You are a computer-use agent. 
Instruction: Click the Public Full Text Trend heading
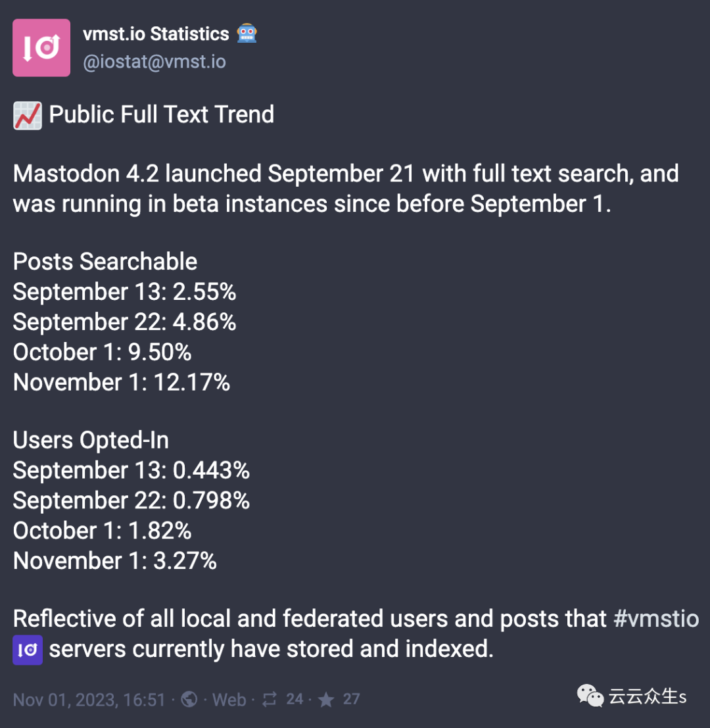[162, 114]
